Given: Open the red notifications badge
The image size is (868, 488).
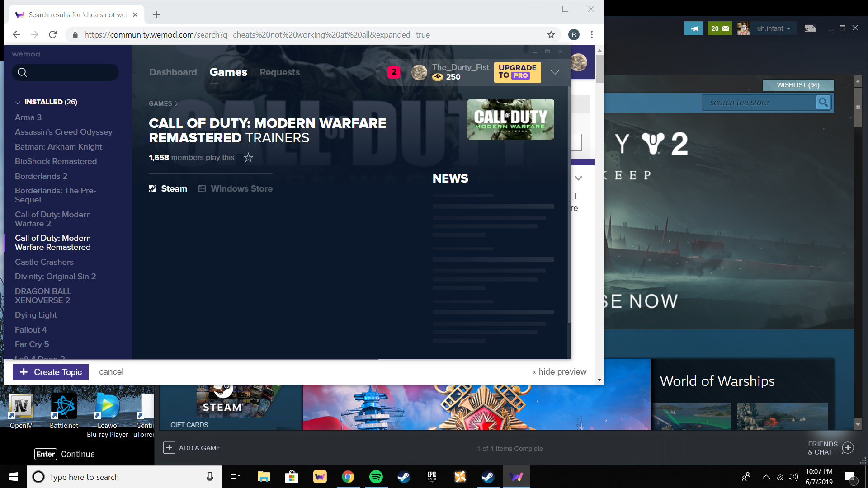Looking at the screenshot, I should 393,72.
